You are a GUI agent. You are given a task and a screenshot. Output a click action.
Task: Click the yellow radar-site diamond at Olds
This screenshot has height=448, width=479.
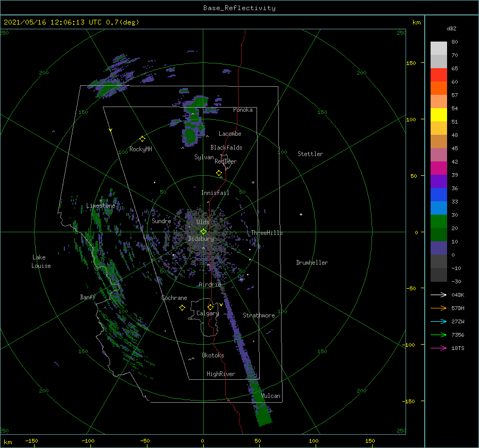click(203, 232)
